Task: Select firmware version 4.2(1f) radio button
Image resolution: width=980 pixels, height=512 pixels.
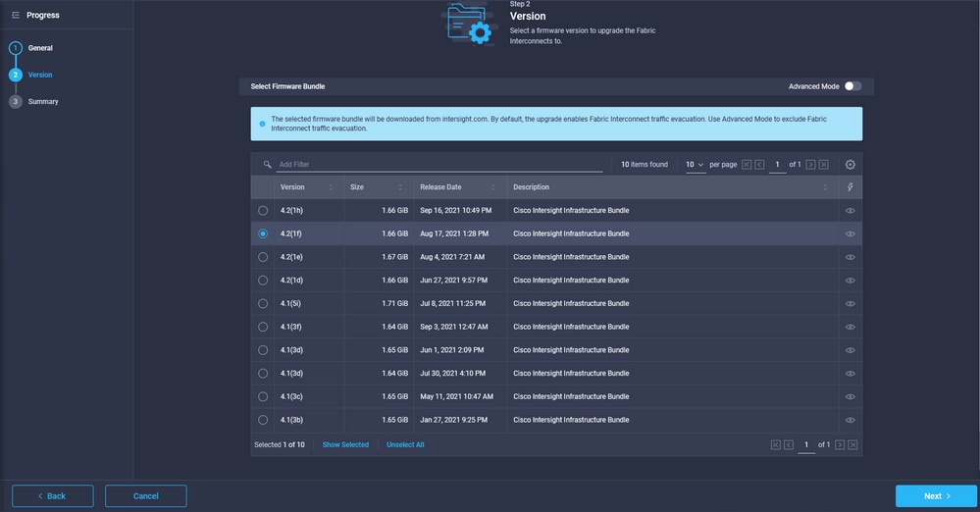Action: [x=263, y=233]
